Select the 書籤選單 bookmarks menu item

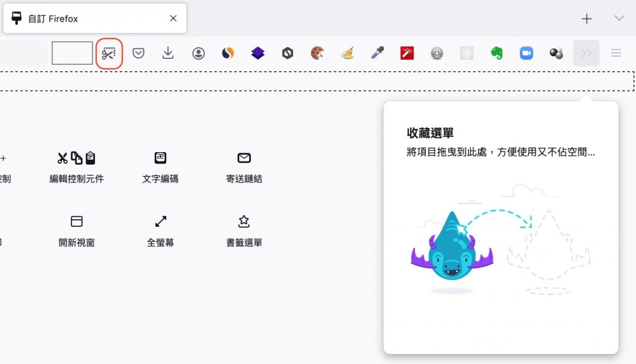243,231
